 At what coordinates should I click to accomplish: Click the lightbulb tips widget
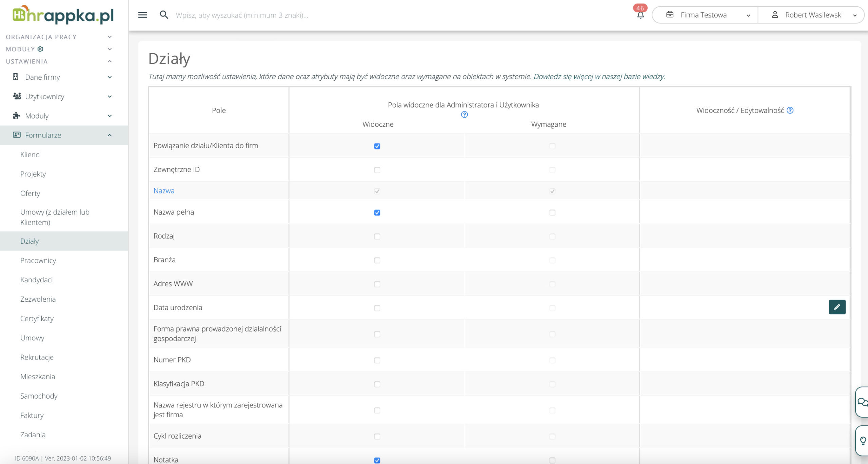863,441
